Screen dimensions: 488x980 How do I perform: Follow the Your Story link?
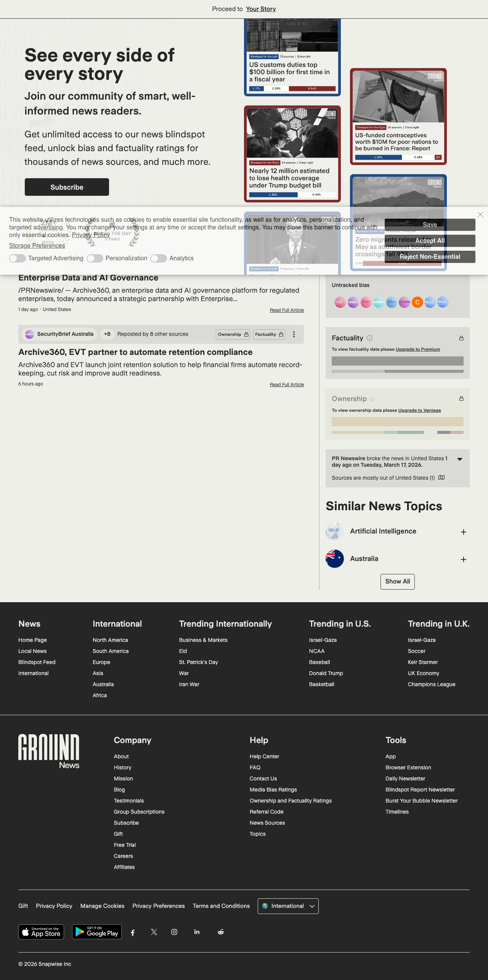click(x=261, y=9)
